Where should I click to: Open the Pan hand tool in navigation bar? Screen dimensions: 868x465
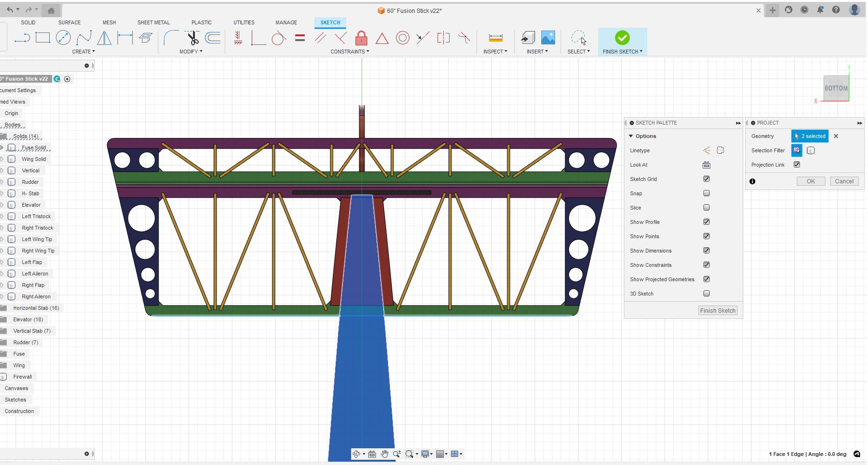pyautogui.click(x=384, y=454)
